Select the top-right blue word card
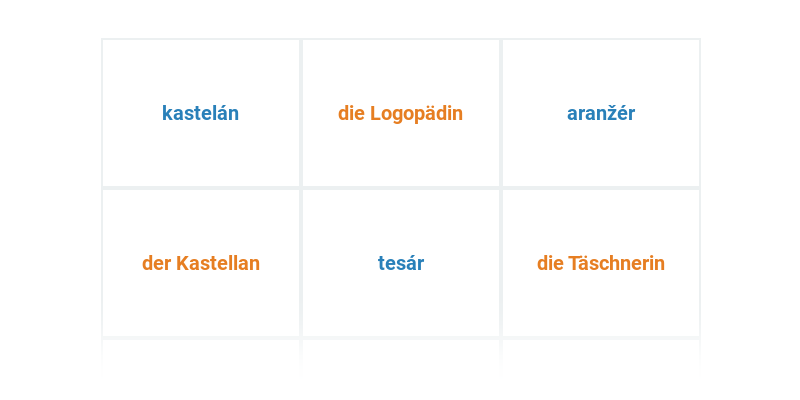 (601, 113)
